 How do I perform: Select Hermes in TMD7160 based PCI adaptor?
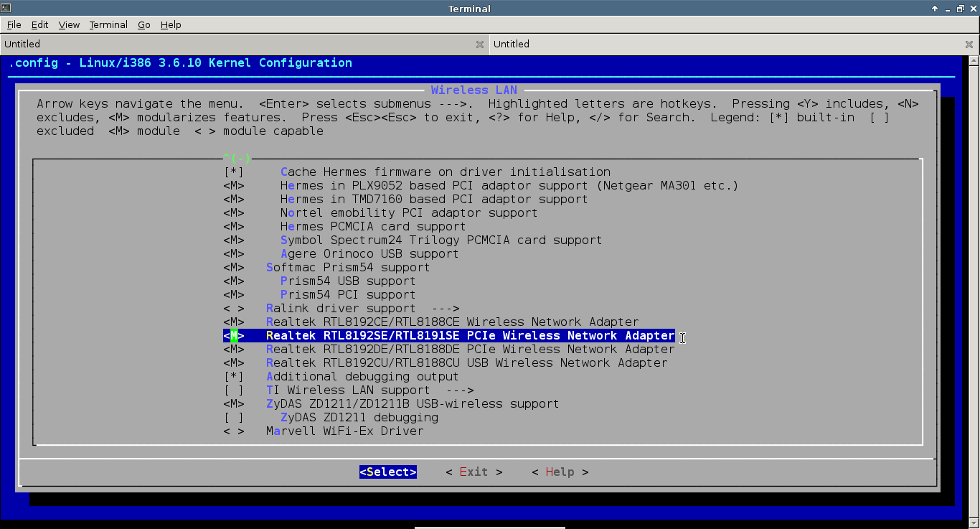point(434,199)
